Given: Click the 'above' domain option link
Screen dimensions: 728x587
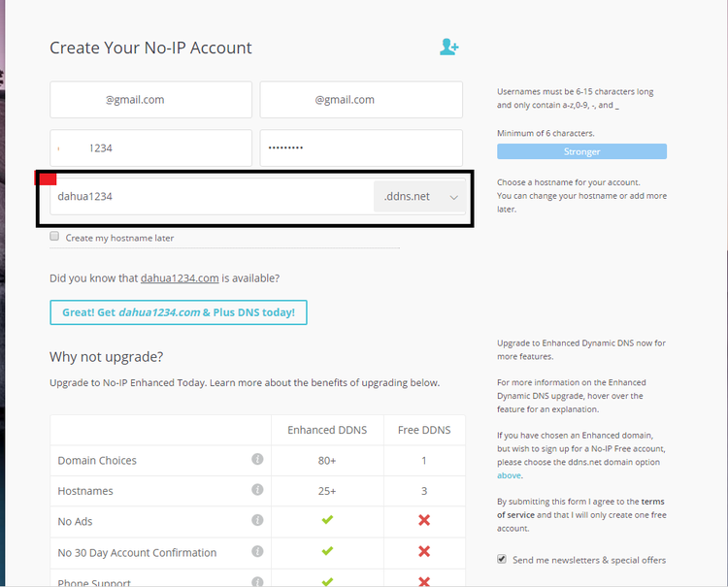Looking at the screenshot, I should point(509,475).
